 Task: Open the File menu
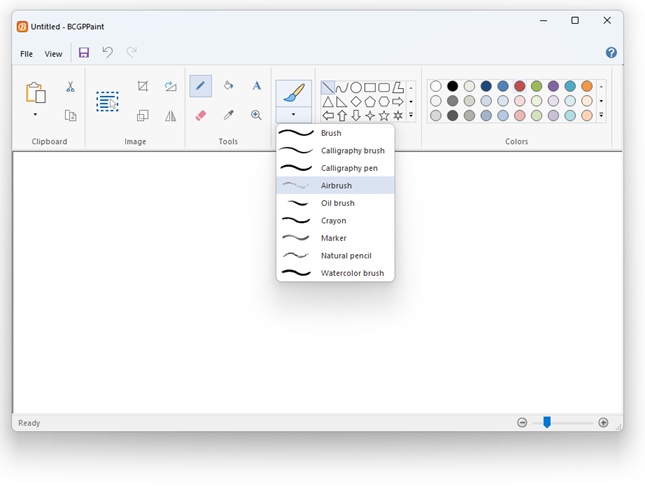coord(27,54)
